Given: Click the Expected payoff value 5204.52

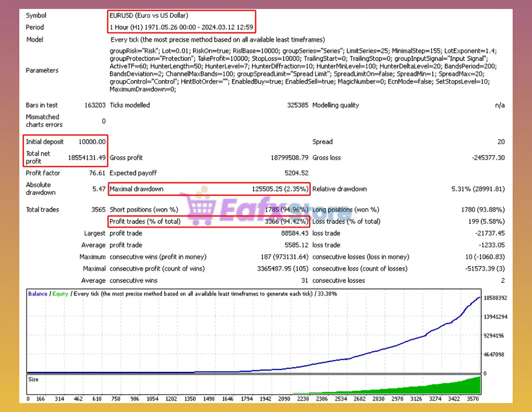Looking at the screenshot, I should coord(296,173).
